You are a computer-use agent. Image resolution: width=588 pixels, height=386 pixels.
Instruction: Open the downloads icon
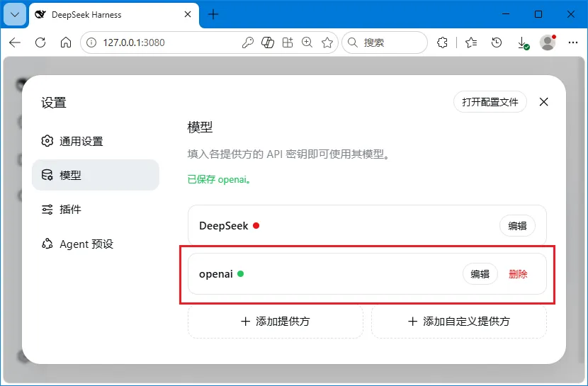522,42
